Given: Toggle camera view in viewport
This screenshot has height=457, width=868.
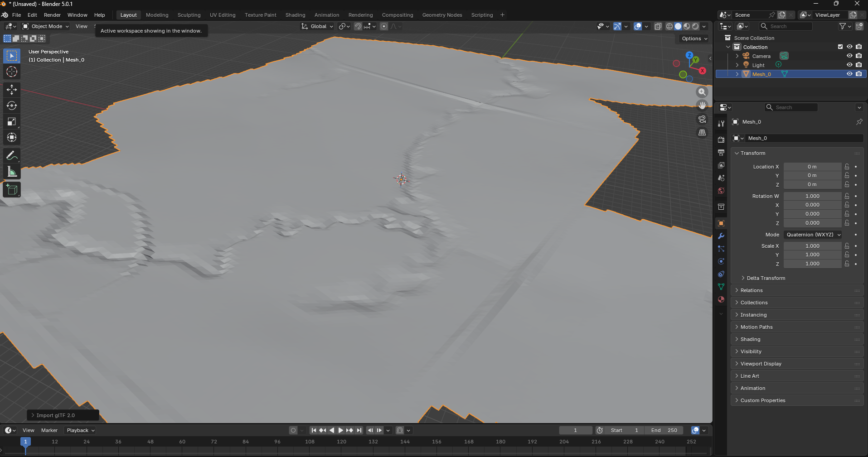Looking at the screenshot, I should (x=702, y=119).
